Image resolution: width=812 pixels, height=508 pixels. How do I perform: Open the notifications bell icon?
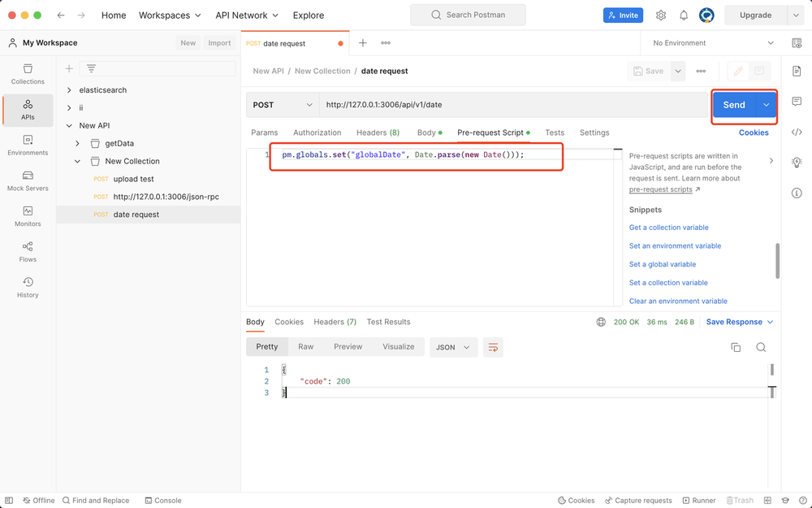[x=684, y=15]
